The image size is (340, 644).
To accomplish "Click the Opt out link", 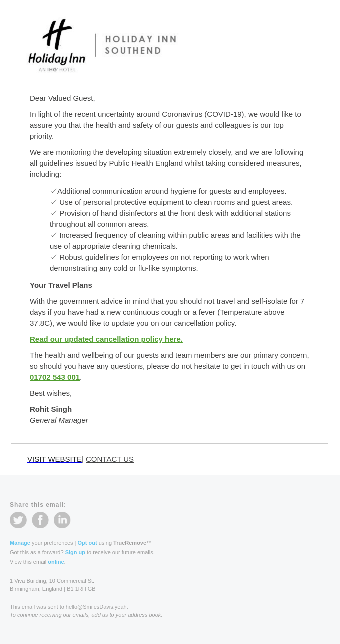I will click(87, 543).
